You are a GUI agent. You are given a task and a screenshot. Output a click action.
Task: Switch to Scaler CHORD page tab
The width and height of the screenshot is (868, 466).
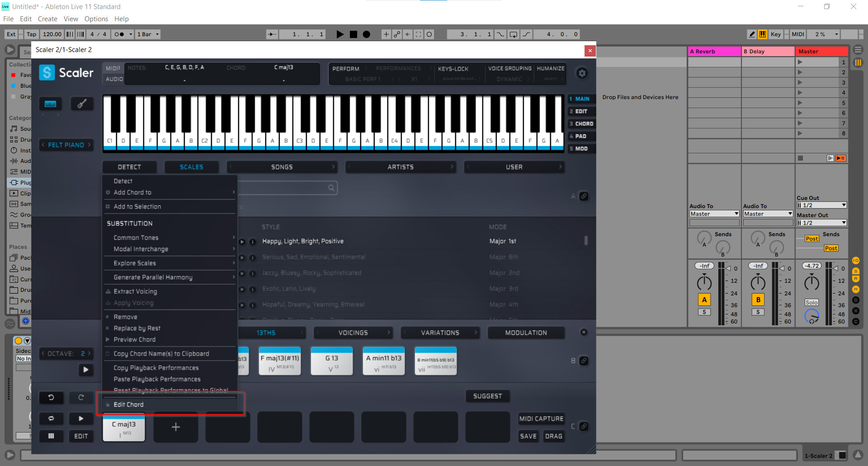click(581, 124)
